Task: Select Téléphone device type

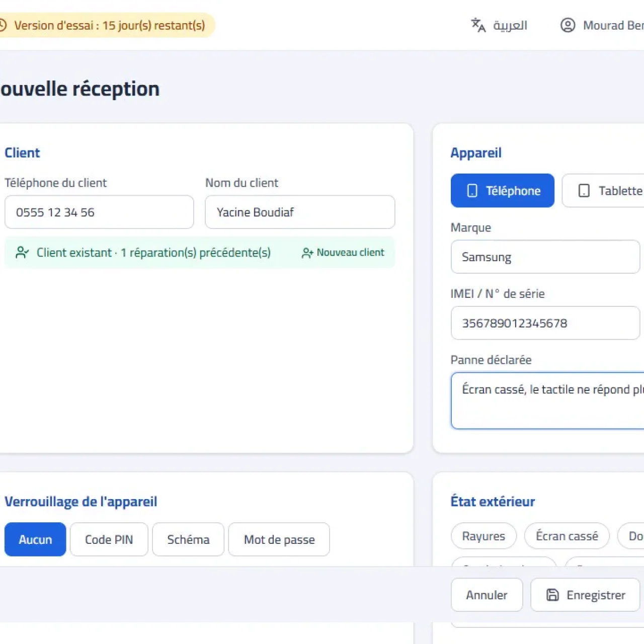Action: (x=502, y=191)
